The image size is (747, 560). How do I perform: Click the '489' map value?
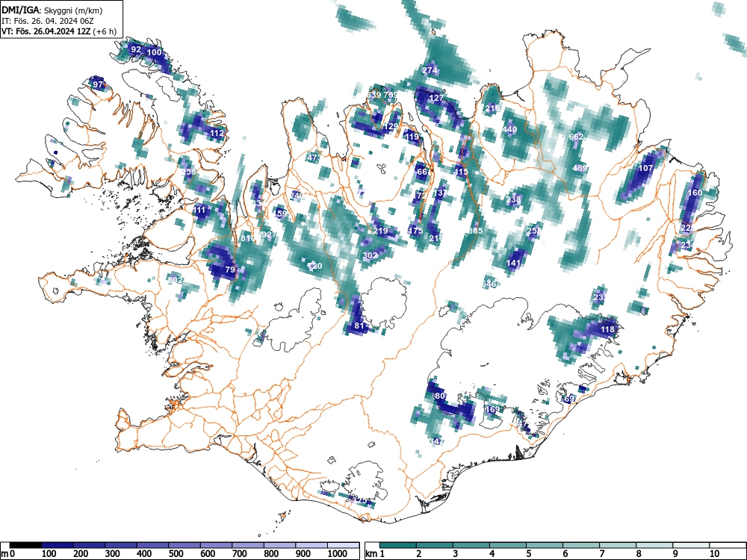(x=580, y=168)
